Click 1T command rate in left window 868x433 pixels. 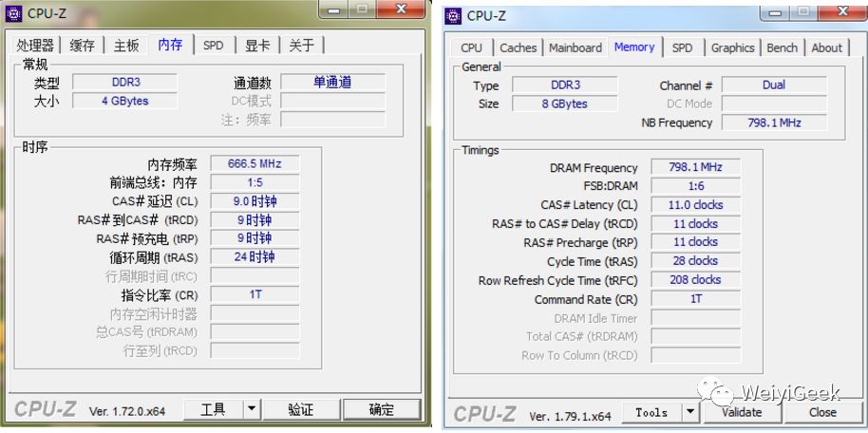255,294
